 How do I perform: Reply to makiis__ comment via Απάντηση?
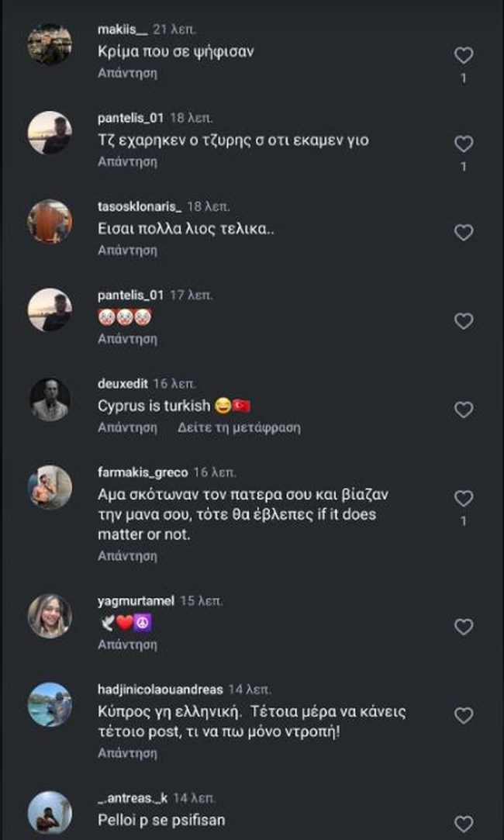[127, 73]
